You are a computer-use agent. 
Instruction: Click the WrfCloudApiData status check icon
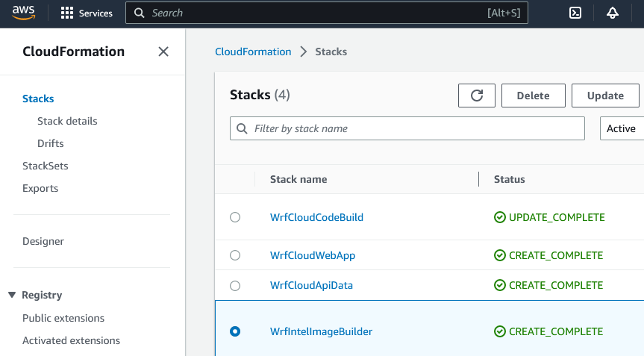499,285
